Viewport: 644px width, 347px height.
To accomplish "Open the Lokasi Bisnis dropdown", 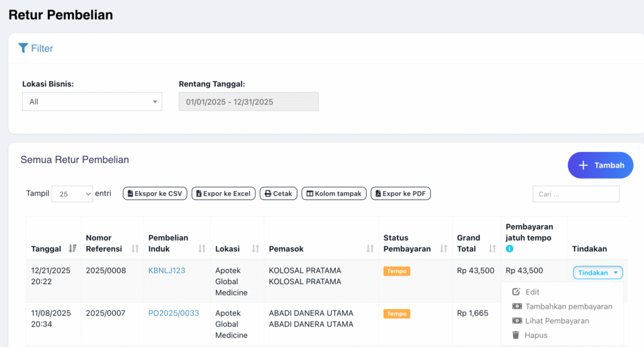I will point(92,102).
